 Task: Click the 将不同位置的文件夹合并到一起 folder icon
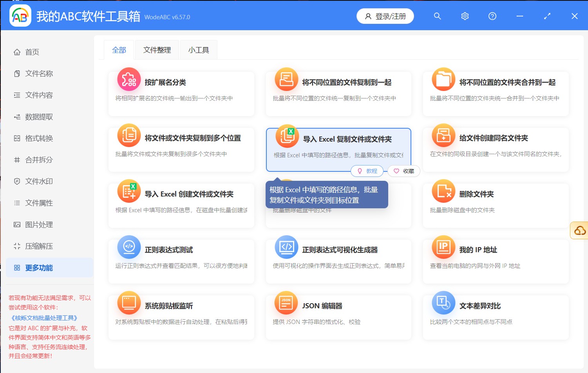(443, 79)
